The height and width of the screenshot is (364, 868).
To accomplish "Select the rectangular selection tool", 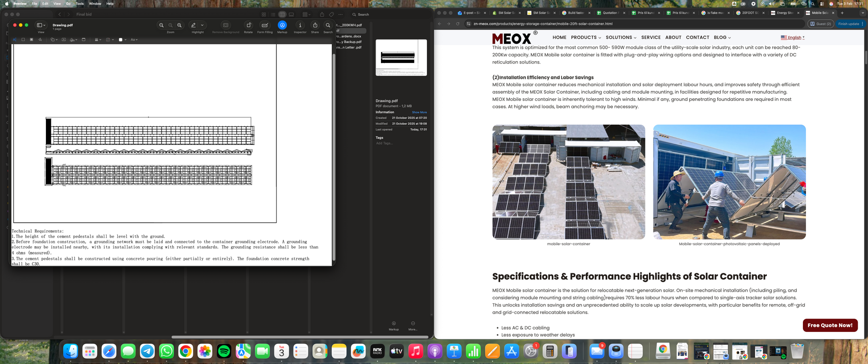I will pos(23,40).
